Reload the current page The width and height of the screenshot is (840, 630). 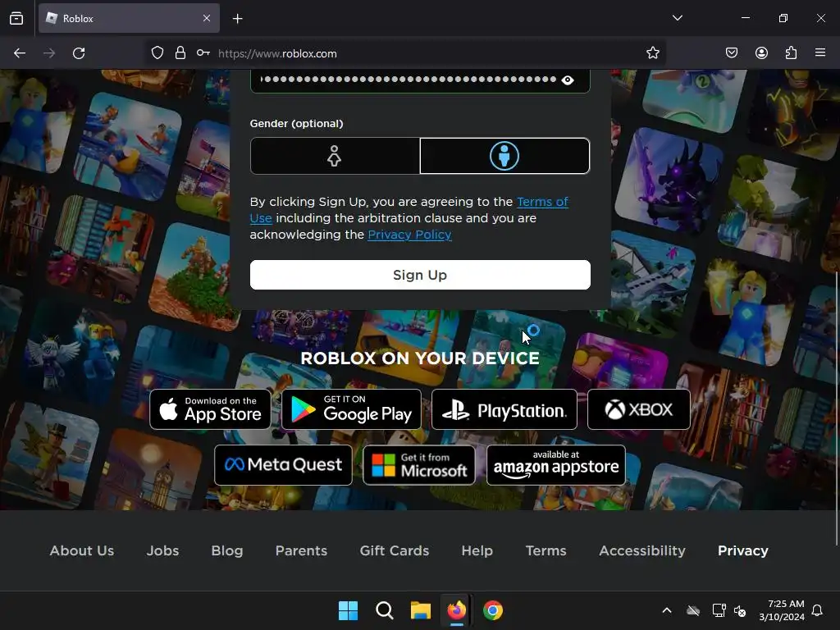coord(79,53)
